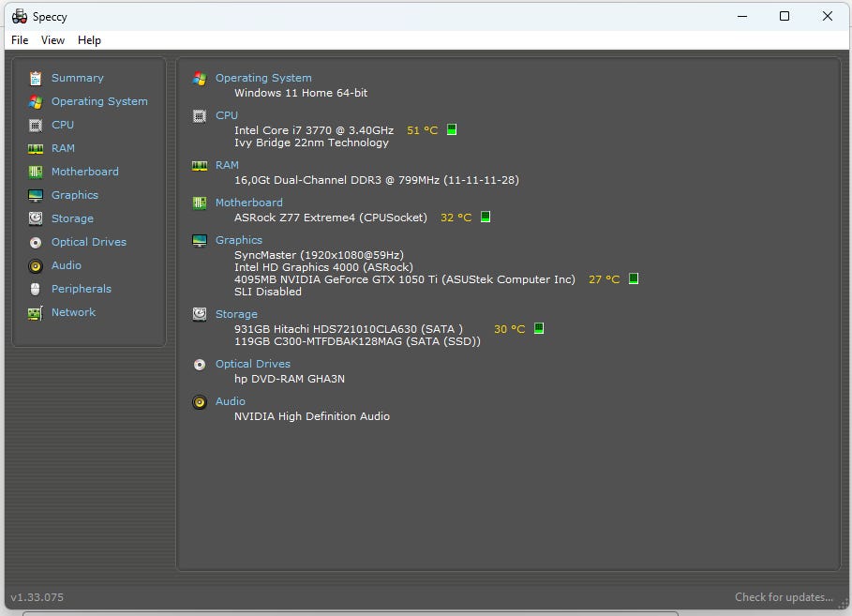852x616 pixels.
Task: Go to the Operating System section in sidebar
Action: pos(99,101)
